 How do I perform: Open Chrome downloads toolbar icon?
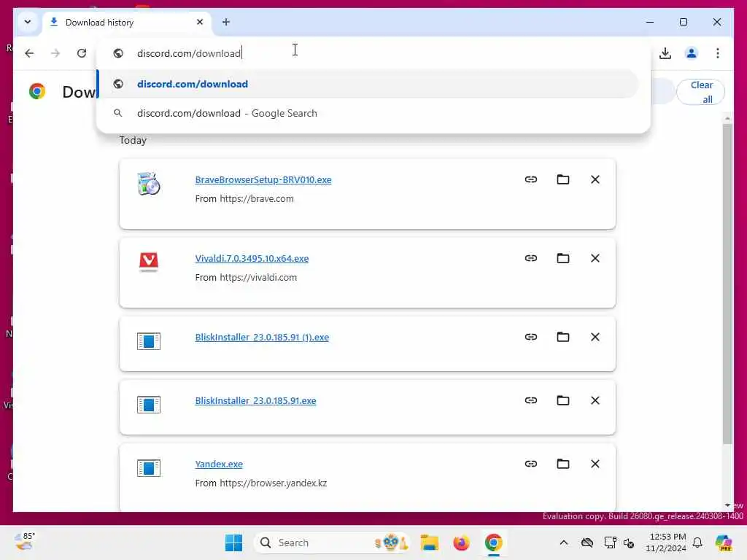(x=665, y=52)
